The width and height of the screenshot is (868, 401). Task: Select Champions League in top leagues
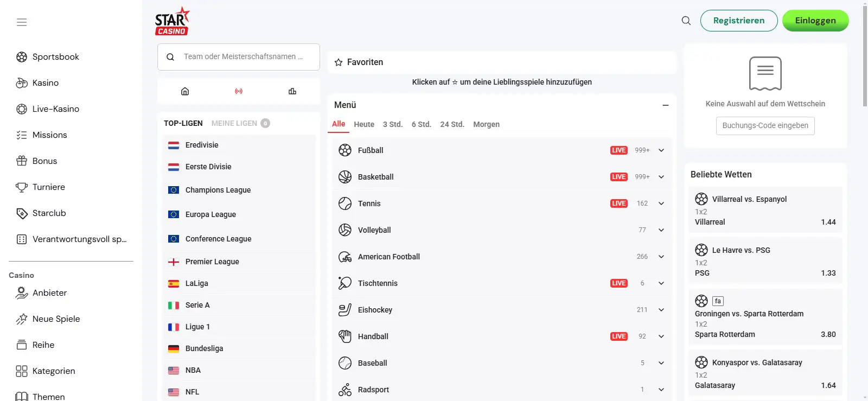click(x=239, y=190)
